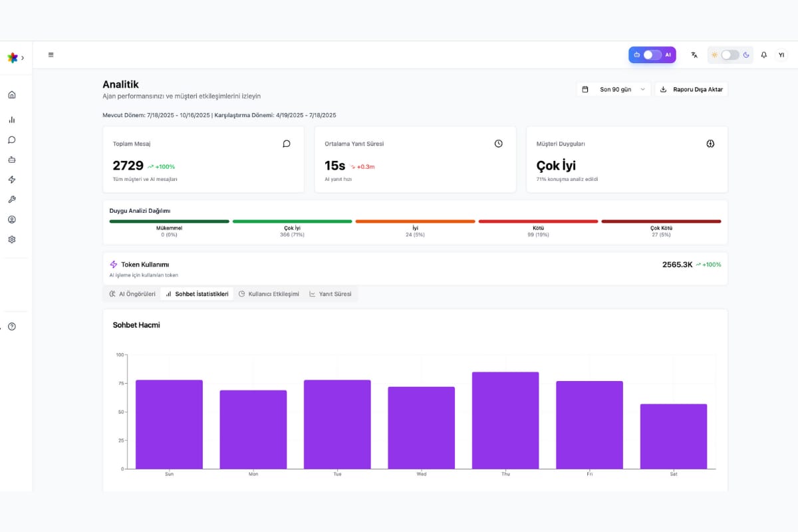
Task: Open the YI user avatar menu
Action: (781, 55)
